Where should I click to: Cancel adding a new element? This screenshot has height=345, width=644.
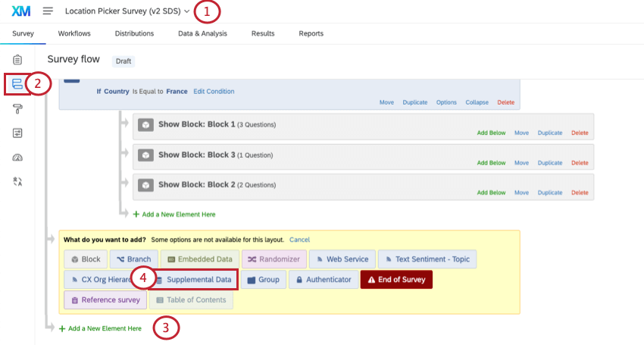pos(299,240)
